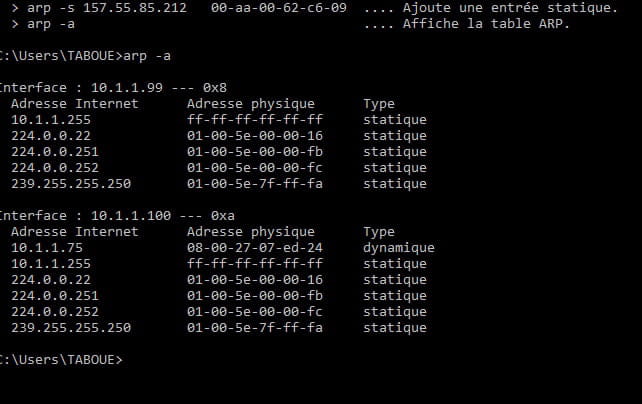The height and width of the screenshot is (404, 642).
Task: Click the first Adresse physique column header
Action: tap(251, 104)
